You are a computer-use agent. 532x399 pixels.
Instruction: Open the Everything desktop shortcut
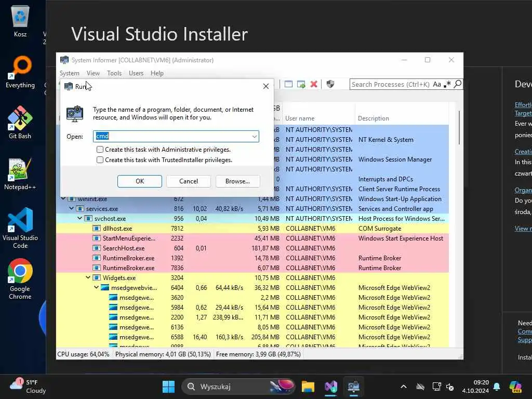[x=20, y=72]
